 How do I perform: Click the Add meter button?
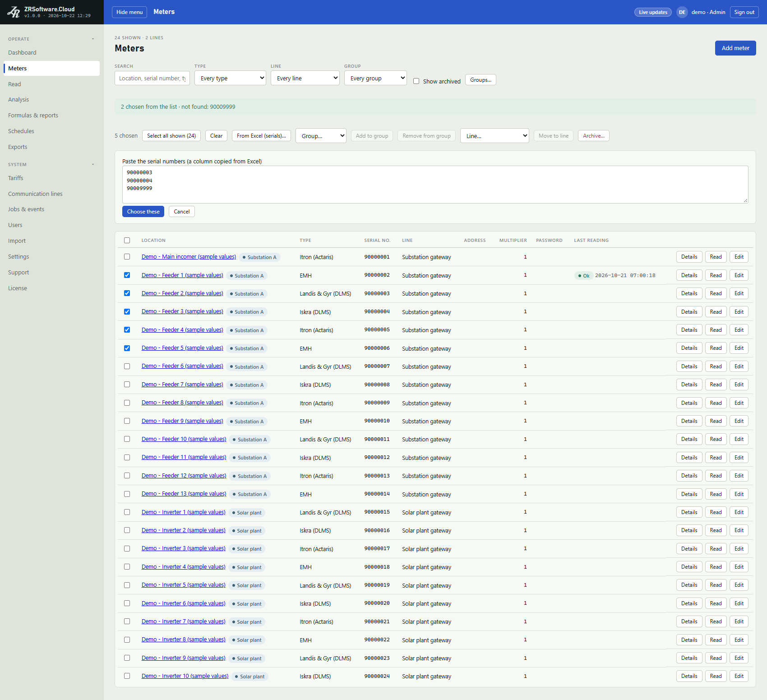coord(735,48)
